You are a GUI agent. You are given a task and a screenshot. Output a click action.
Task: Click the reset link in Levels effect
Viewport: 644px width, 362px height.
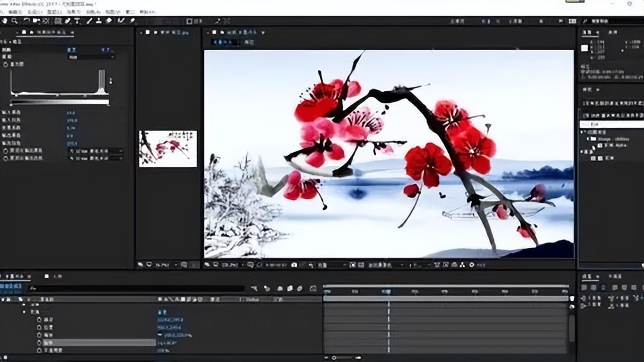[x=71, y=49]
